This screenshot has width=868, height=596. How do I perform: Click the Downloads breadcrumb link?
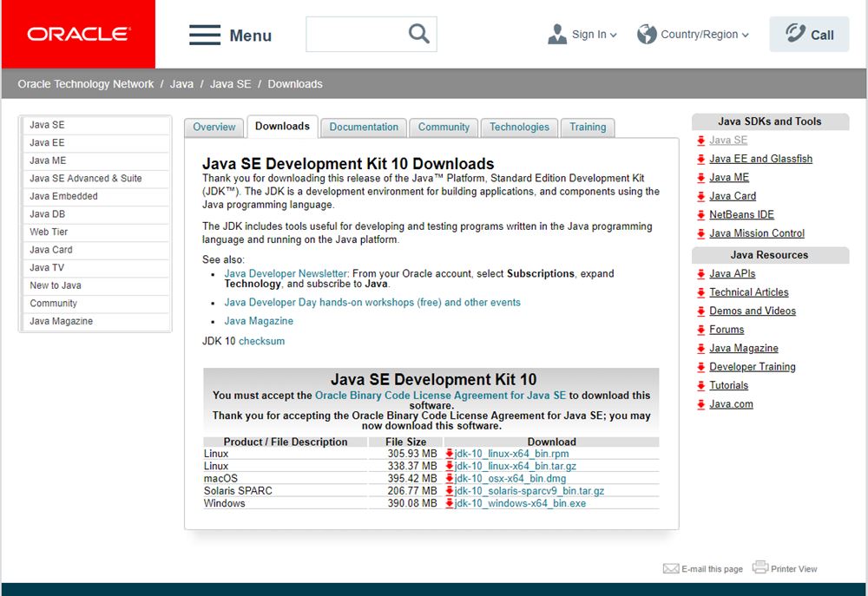pos(295,84)
